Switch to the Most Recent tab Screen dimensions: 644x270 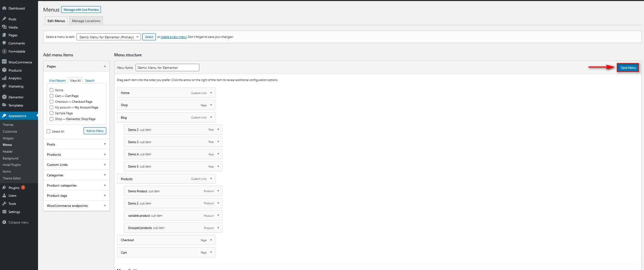[x=57, y=81]
